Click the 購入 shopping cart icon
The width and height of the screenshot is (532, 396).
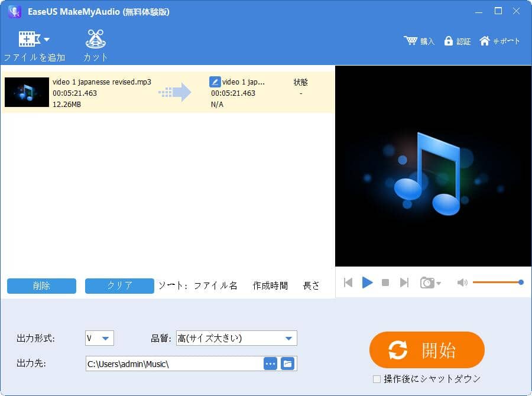[x=412, y=41]
